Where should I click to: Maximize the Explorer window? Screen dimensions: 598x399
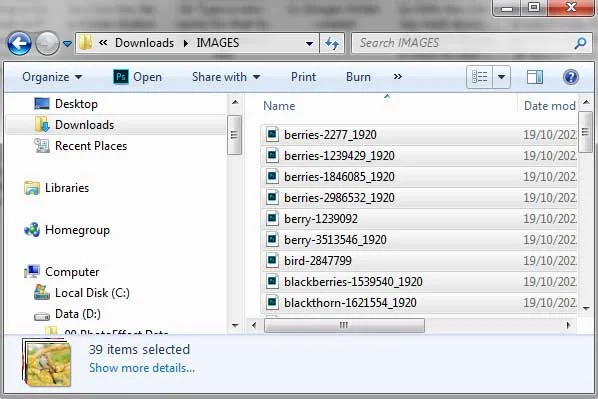click(534, 7)
